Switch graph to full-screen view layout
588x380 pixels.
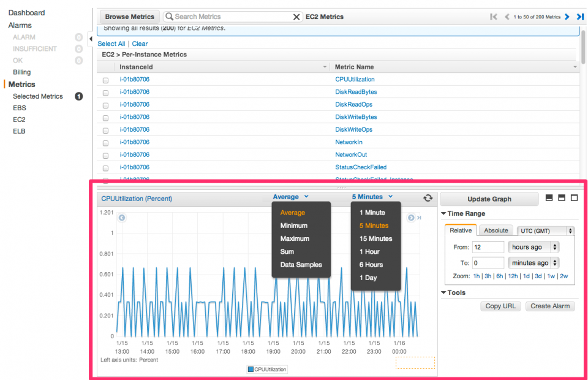tap(573, 197)
